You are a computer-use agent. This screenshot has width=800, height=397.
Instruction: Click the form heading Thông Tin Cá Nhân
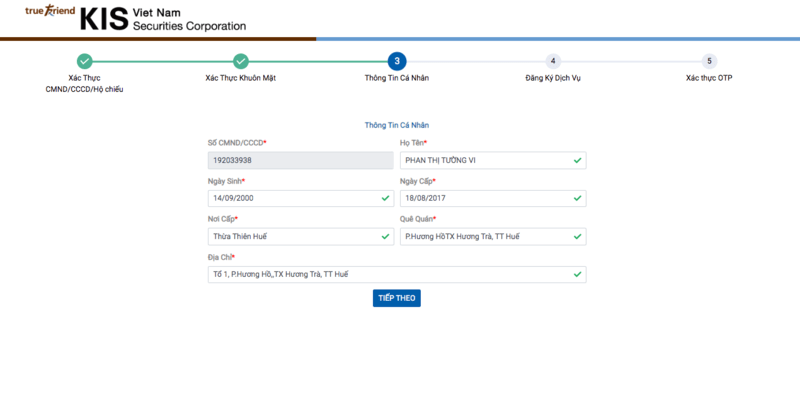(x=397, y=125)
